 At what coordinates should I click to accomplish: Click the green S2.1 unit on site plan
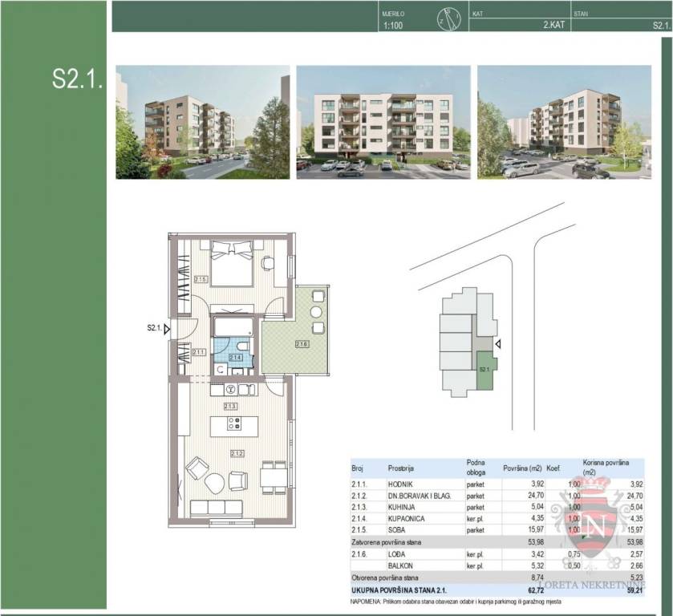click(x=486, y=369)
